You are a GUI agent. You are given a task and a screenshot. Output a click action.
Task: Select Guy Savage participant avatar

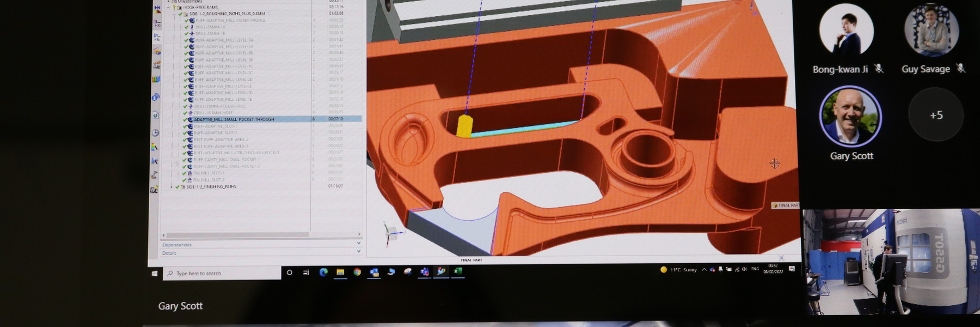(x=932, y=30)
